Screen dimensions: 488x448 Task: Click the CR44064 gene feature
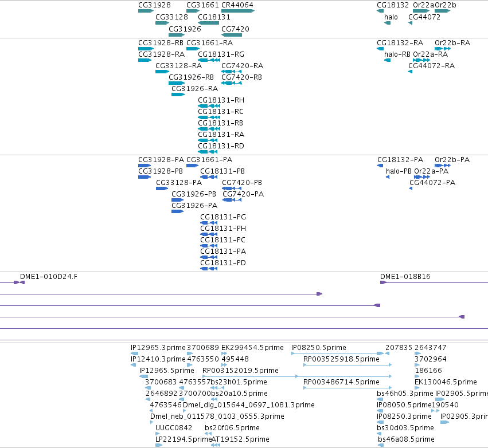tap(238, 11)
